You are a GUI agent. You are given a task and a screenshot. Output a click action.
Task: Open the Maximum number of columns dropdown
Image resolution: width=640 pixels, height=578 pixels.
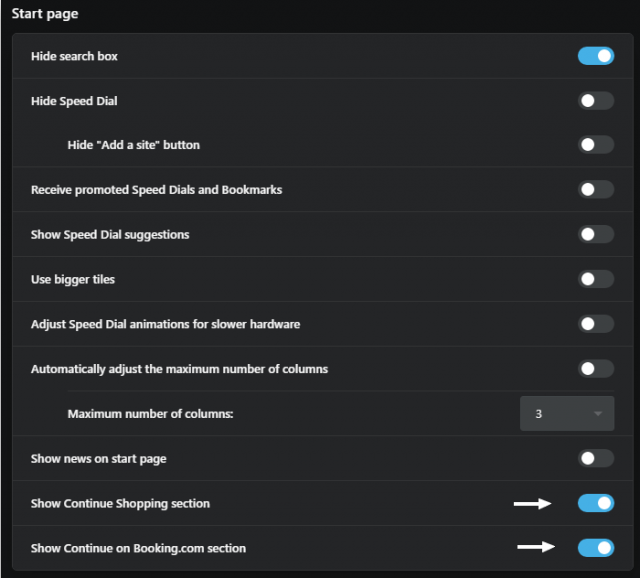click(x=567, y=413)
